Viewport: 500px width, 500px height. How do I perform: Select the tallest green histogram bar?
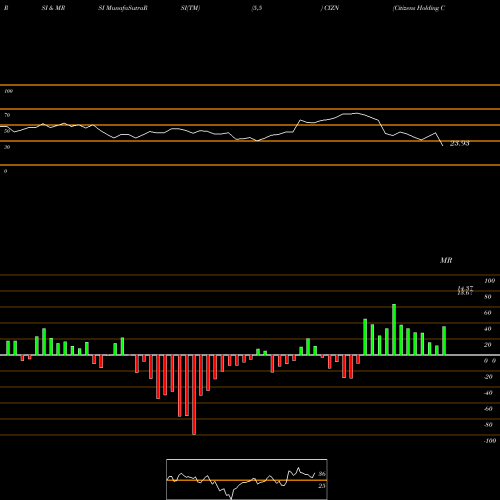(394, 329)
